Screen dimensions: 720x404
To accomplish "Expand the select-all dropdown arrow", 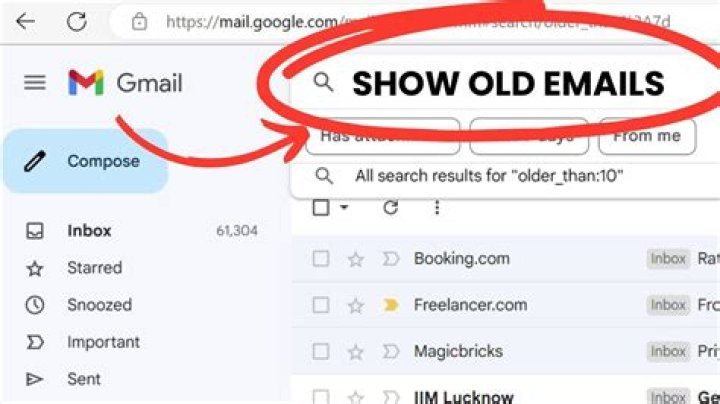I will coord(344,208).
